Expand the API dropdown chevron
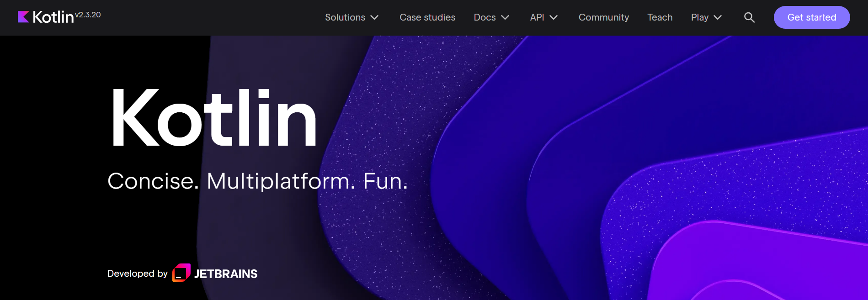This screenshot has width=868, height=300. (554, 17)
